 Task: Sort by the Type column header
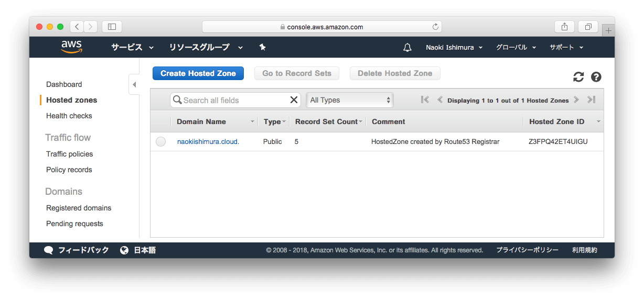[272, 121]
